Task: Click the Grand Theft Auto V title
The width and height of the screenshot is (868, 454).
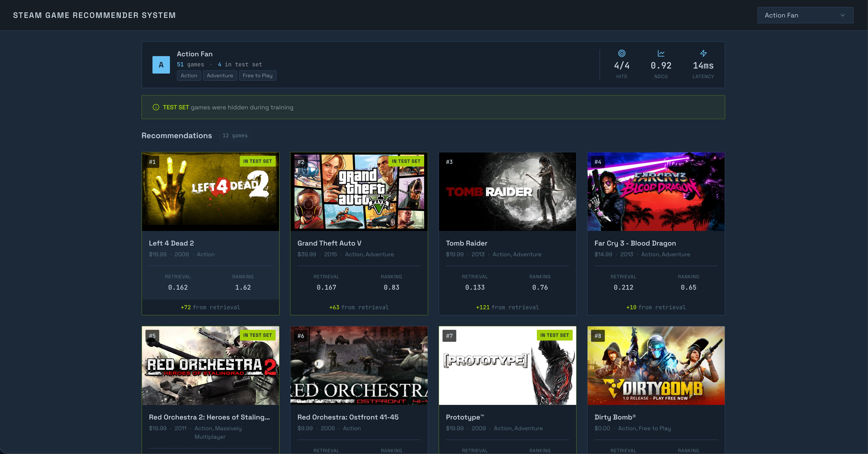Action: click(329, 243)
